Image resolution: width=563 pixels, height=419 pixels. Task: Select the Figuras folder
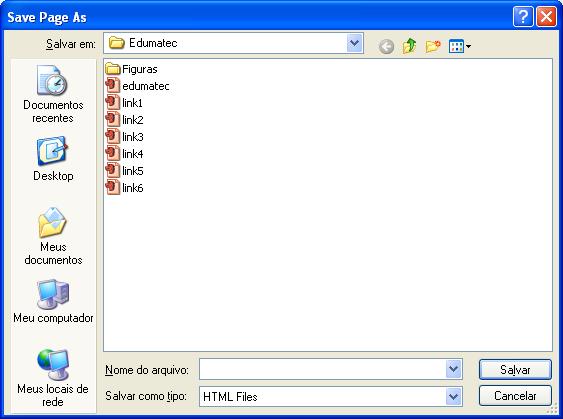131,69
